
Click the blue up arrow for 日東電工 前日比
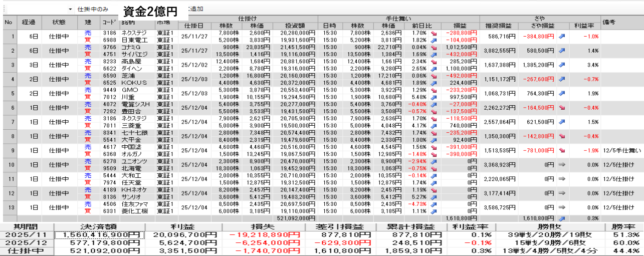coord(433,40)
